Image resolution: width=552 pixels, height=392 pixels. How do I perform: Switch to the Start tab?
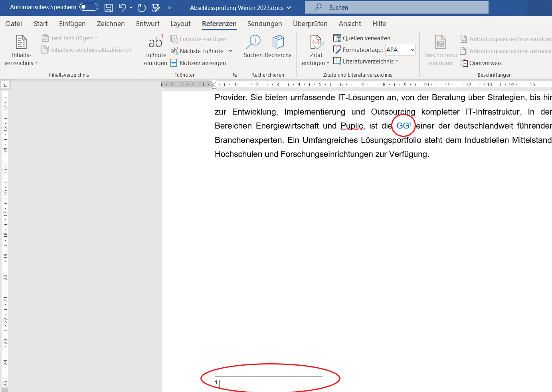tap(41, 24)
